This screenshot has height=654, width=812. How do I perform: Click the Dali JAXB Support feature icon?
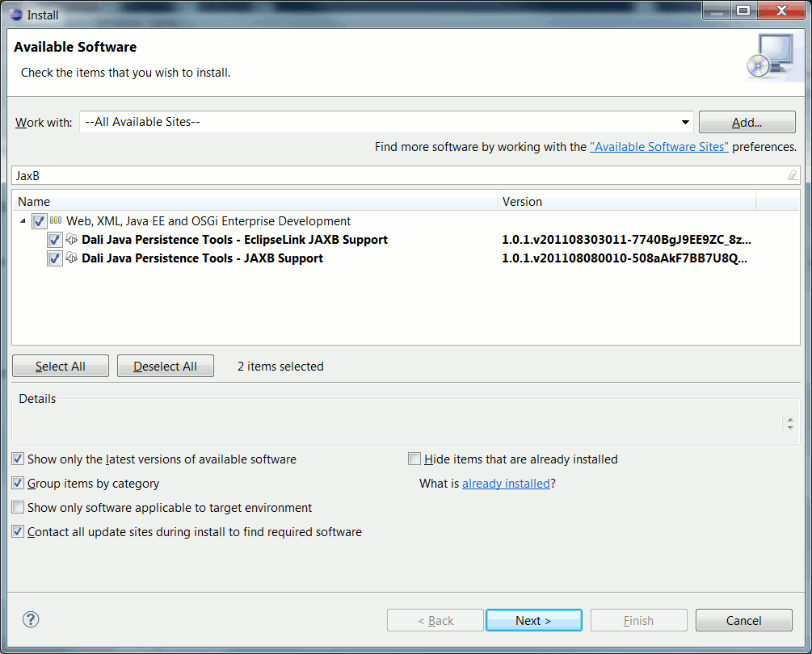pyautogui.click(x=72, y=258)
